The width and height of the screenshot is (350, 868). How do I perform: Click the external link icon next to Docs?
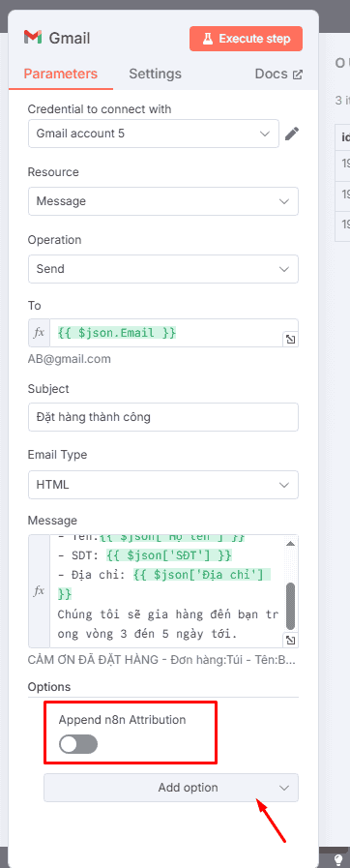(298, 75)
